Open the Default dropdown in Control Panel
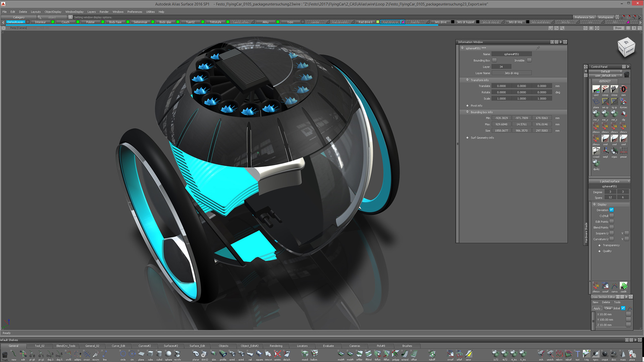 pos(605,71)
